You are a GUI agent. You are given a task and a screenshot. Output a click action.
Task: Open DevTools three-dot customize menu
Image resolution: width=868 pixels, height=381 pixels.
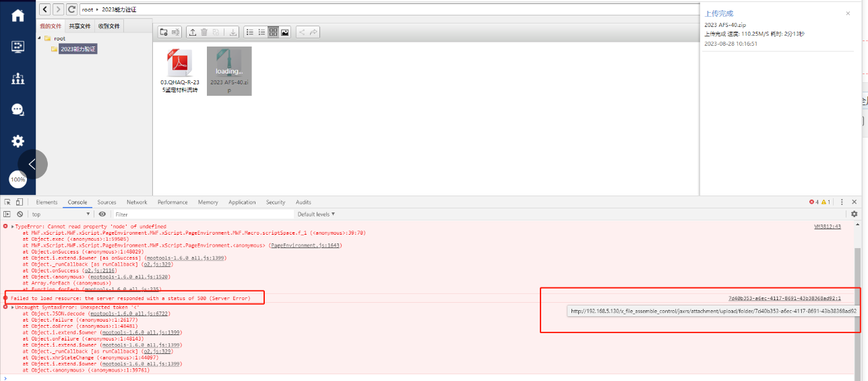[841, 202]
